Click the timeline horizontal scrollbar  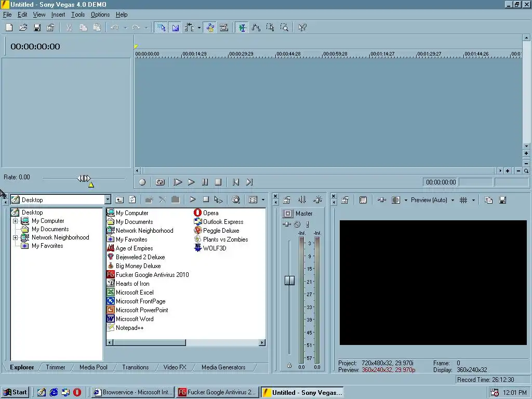318,170
